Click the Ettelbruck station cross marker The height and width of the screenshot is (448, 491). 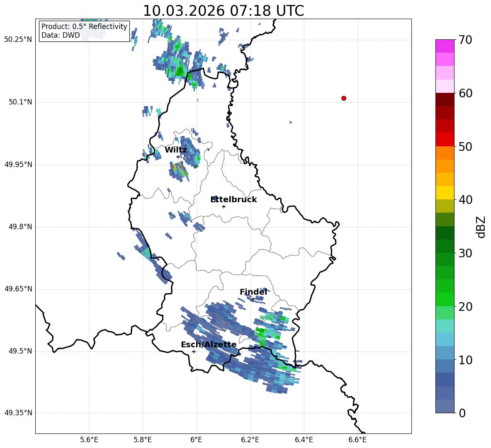(x=224, y=206)
